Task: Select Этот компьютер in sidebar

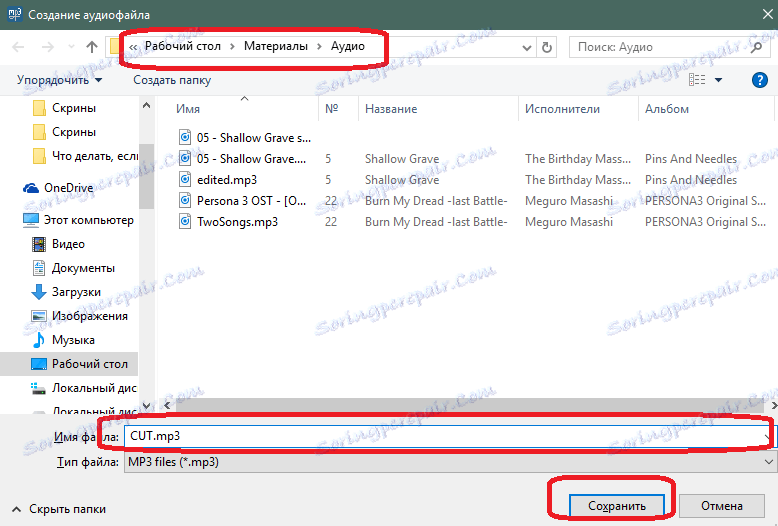Action: pyautogui.click(x=78, y=220)
